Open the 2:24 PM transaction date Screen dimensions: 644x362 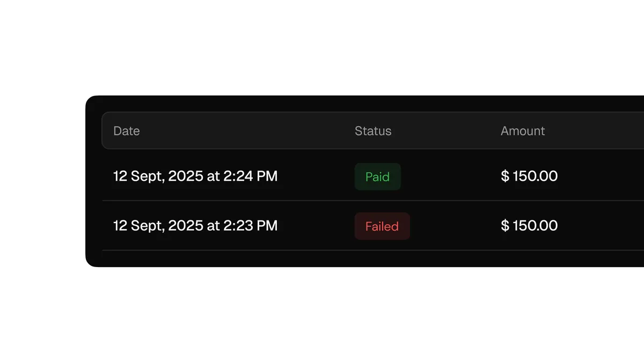click(195, 176)
